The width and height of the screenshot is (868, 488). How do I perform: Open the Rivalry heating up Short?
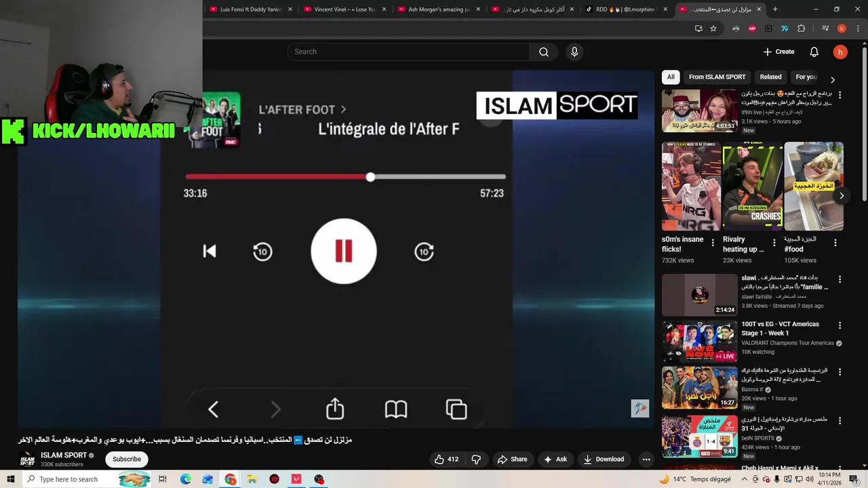coord(753,186)
